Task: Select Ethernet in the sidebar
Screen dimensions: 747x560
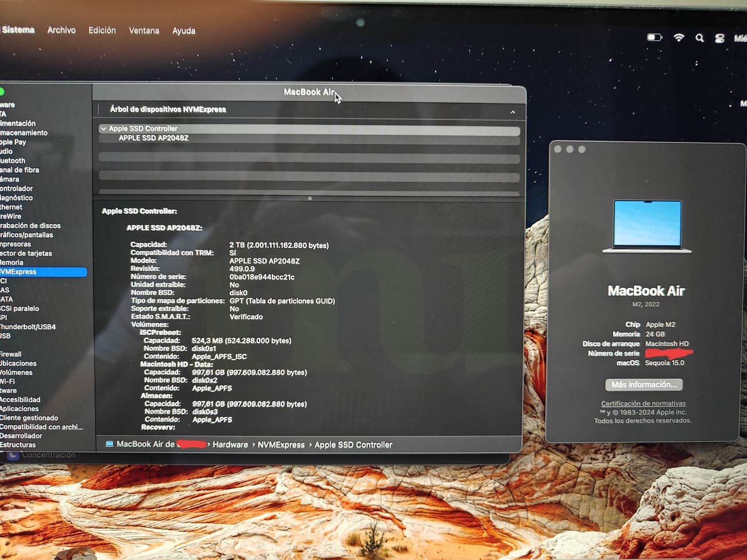Action: (11, 207)
